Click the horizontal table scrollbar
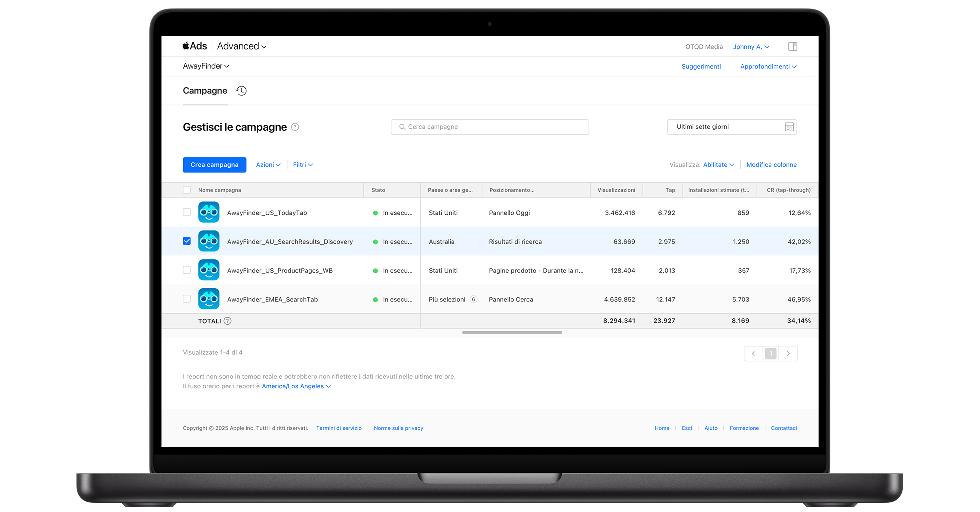Viewport: 980px width, 512px height. point(512,332)
